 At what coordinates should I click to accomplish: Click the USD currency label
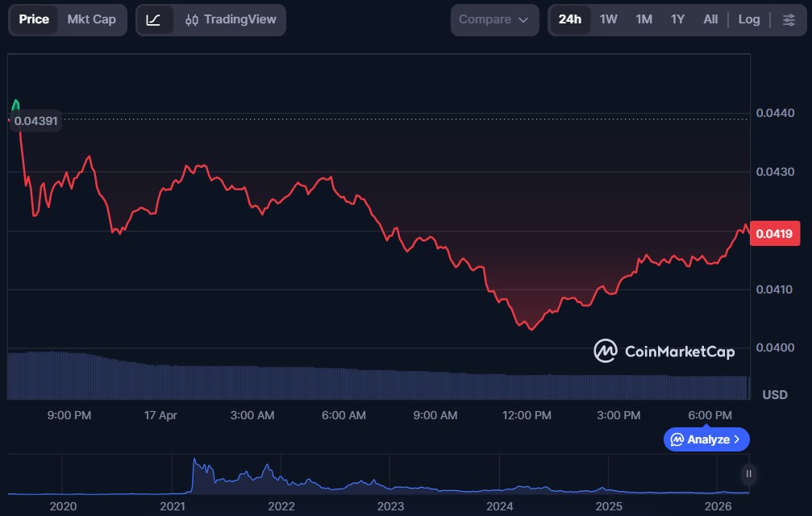coord(774,395)
